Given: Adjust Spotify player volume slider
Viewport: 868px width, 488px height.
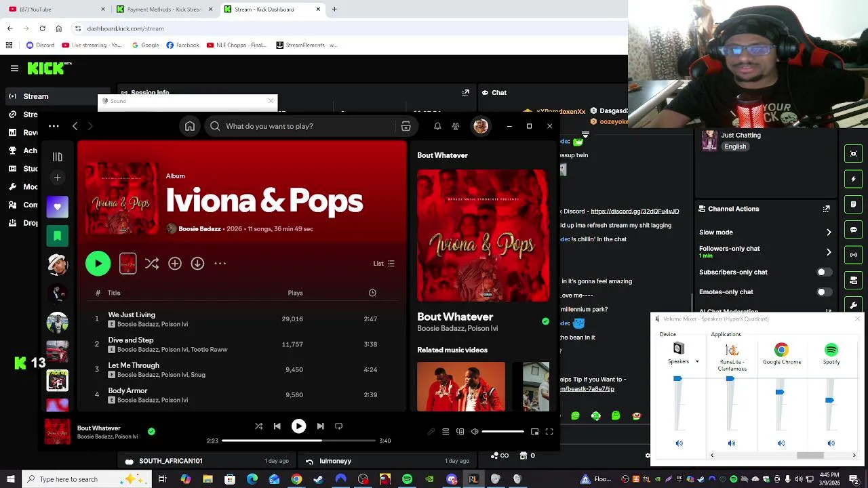Looking at the screenshot, I should click(x=502, y=432).
